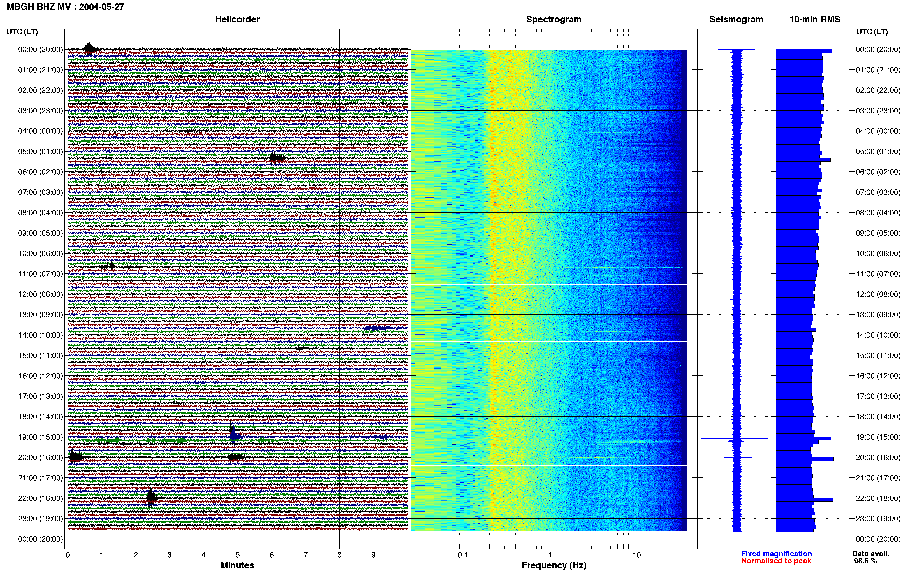Click the 'Data avail.' label
Screen dimensions: 924x578
[x=870, y=554]
